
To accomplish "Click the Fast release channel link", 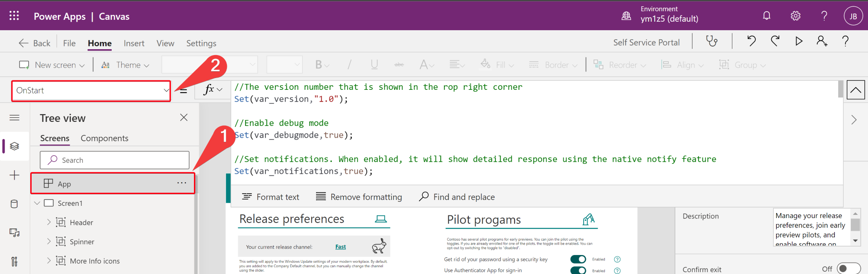I will 340,247.
